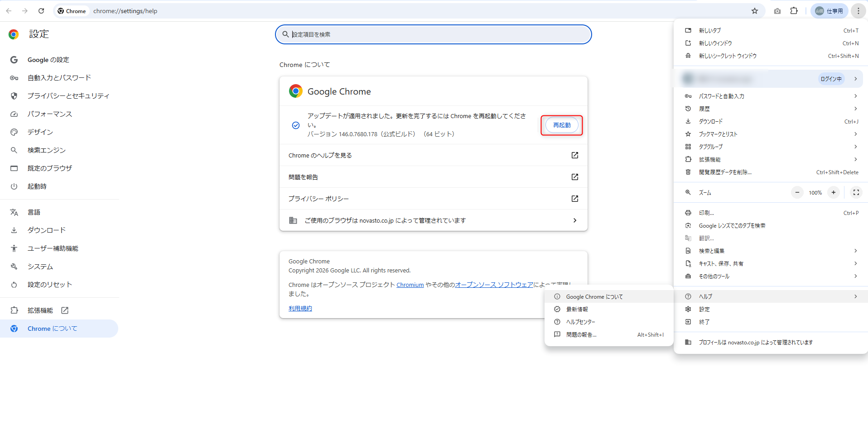Expand the ブックマークとリスト submenu
Image resolution: width=868 pixels, height=448 pixels.
coord(771,134)
